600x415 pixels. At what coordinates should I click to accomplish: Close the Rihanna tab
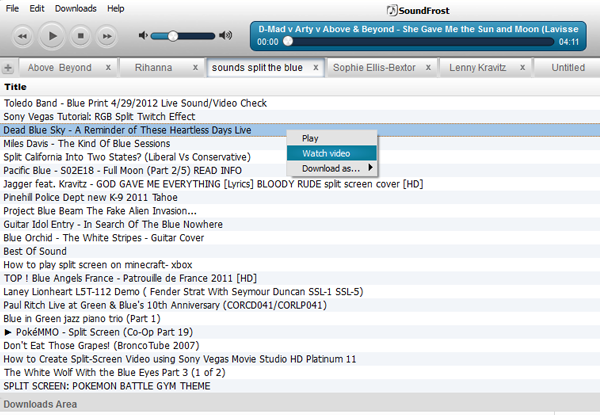(195, 67)
